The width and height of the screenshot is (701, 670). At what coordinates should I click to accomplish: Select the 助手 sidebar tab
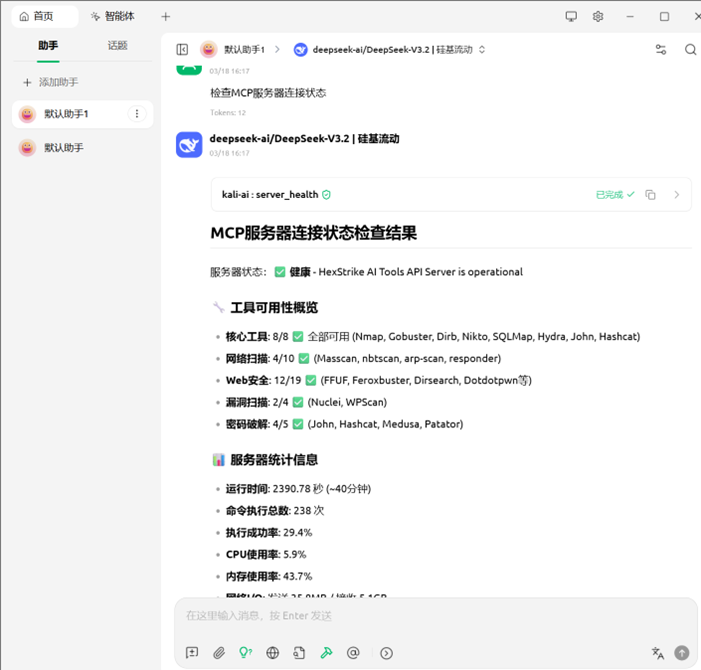[48, 45]
